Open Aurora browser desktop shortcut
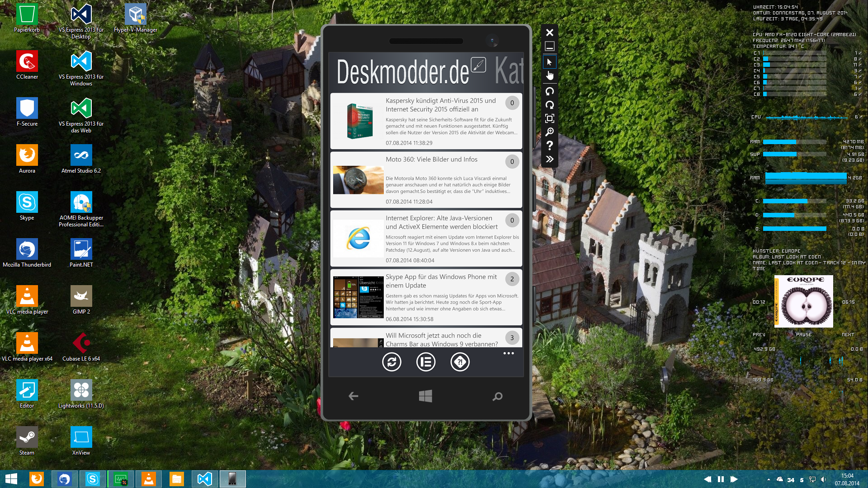The image size is (868, 488). pyautogui.click(x=27, y=159)
